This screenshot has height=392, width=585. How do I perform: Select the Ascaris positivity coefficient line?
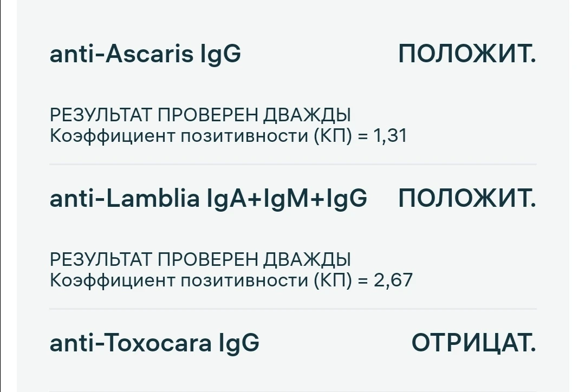(229, 135)
